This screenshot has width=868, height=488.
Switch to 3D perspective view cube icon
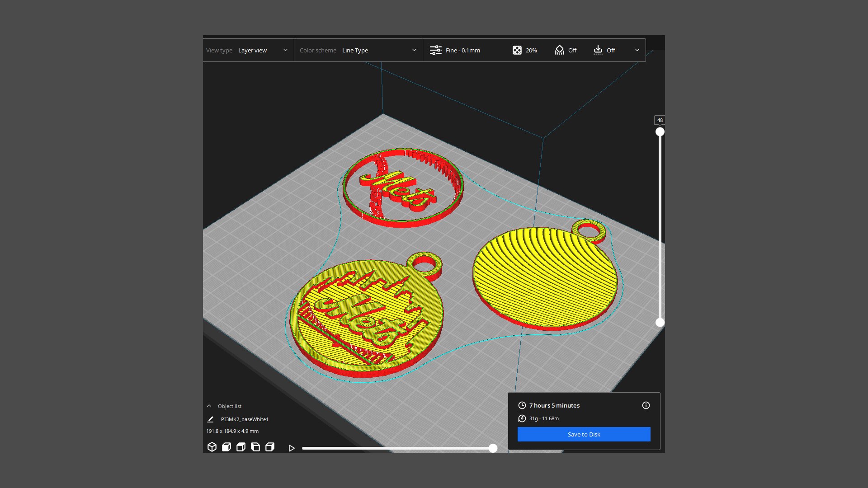coord(212,447)
